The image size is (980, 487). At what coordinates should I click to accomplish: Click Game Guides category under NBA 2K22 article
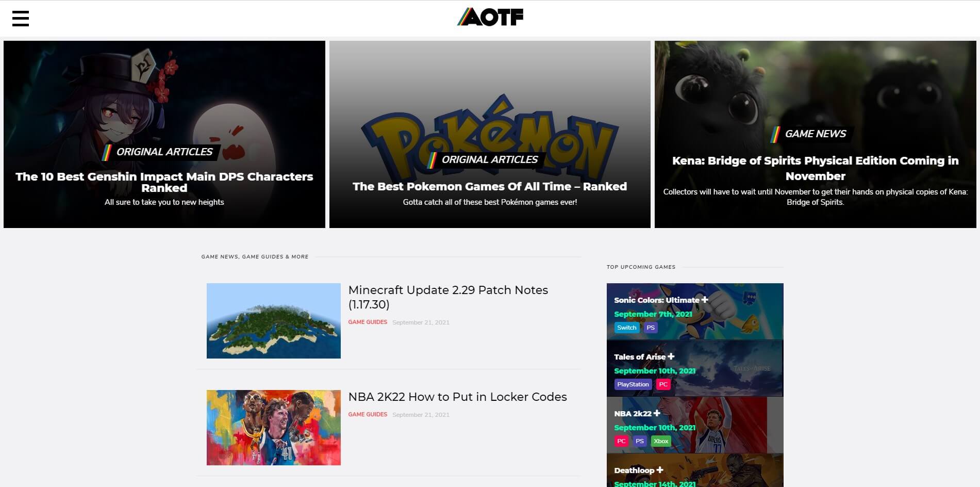368,414
